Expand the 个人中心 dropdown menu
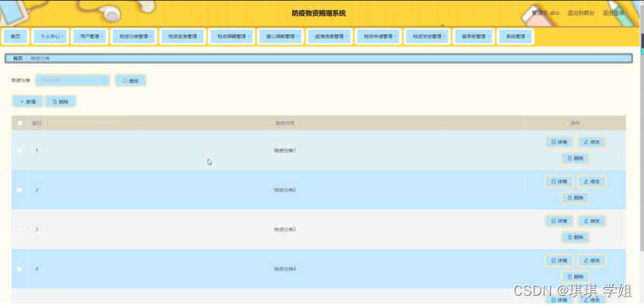 50,37
